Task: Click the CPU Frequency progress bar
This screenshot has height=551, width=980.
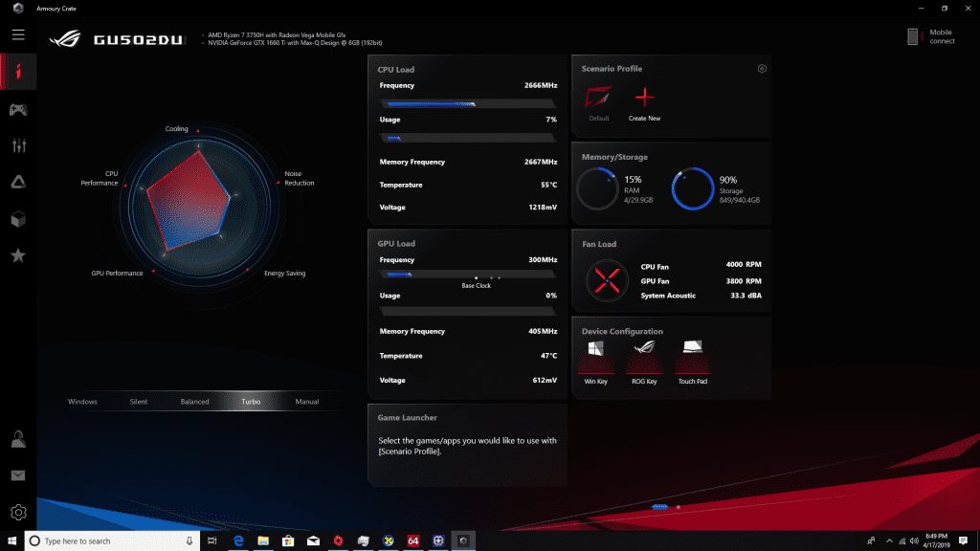Action: pos(467,103)
